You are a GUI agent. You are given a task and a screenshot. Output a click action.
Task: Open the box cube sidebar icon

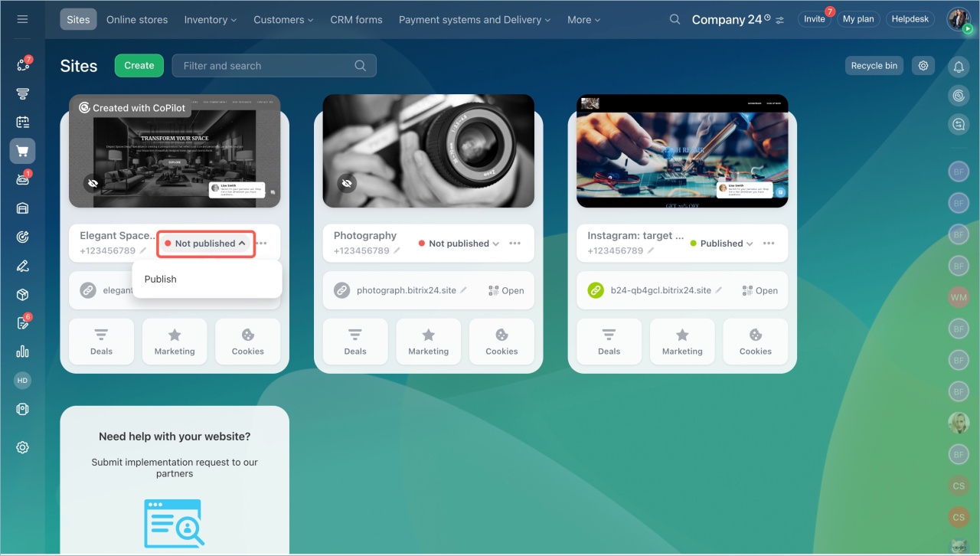point(23,295)
